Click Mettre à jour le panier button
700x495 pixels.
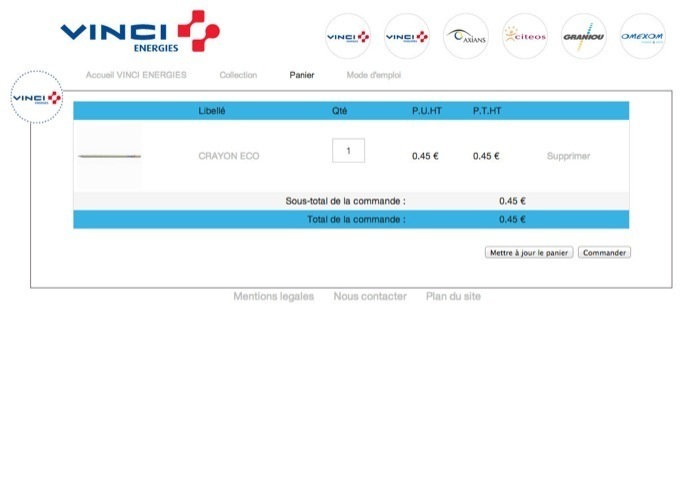[x=529, y=253]
